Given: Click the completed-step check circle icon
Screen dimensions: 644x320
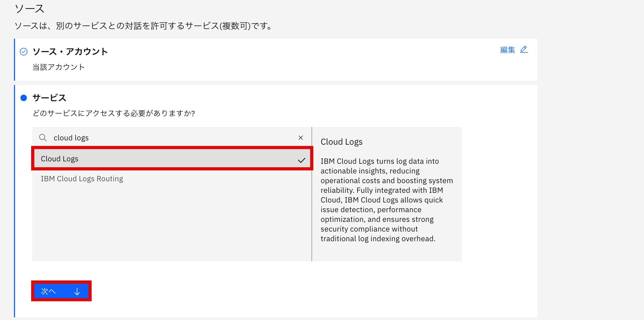Looking at the screenshot, I should [24, 52].
